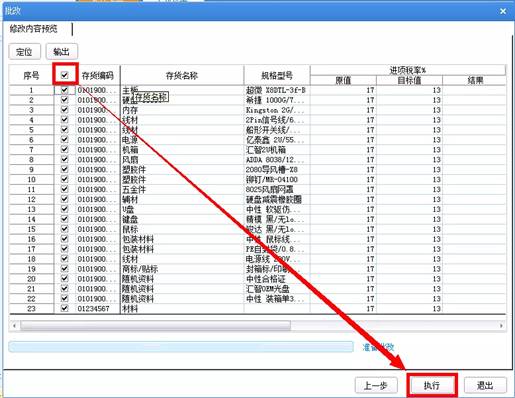The width and height of the screenshot is (515, 398).
Task: Select the 目标值 cell in row 1
Action: point(410,90)
